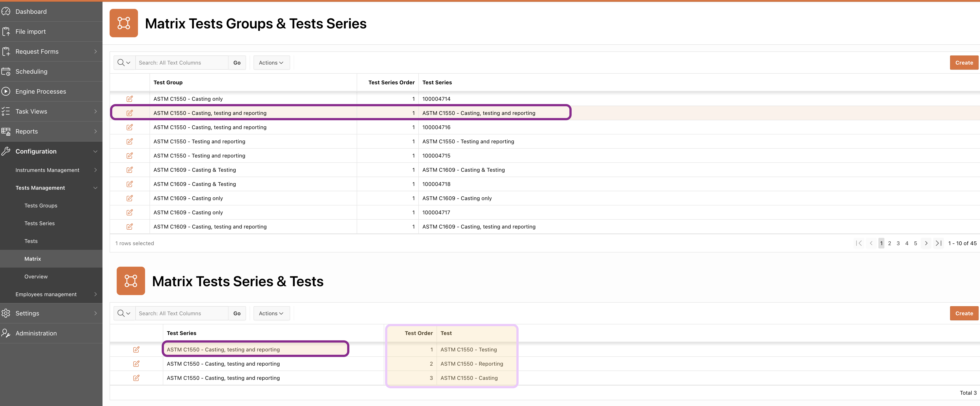
Task: Click the Scheduling calendar icon in the sidebar
Action: [x=6, y=71]
